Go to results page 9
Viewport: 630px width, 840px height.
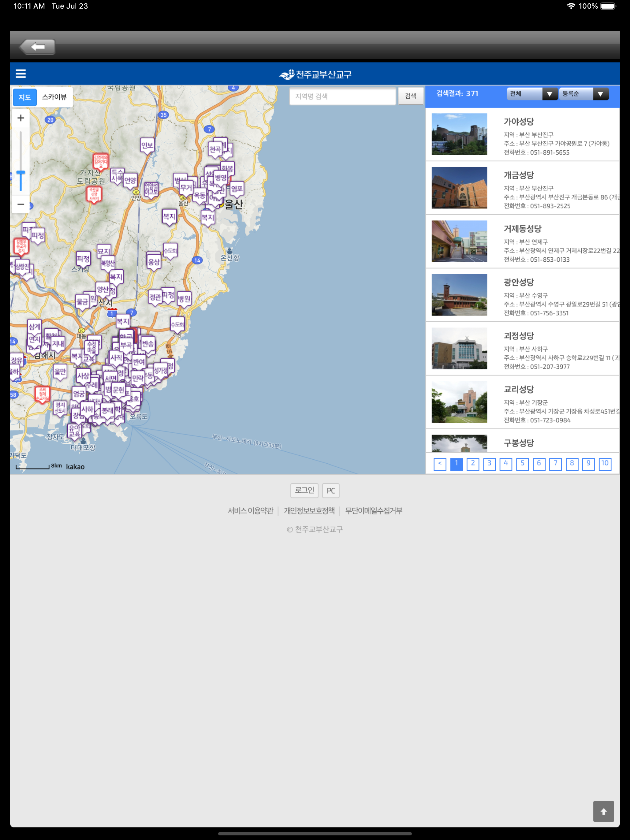[588, 464]
